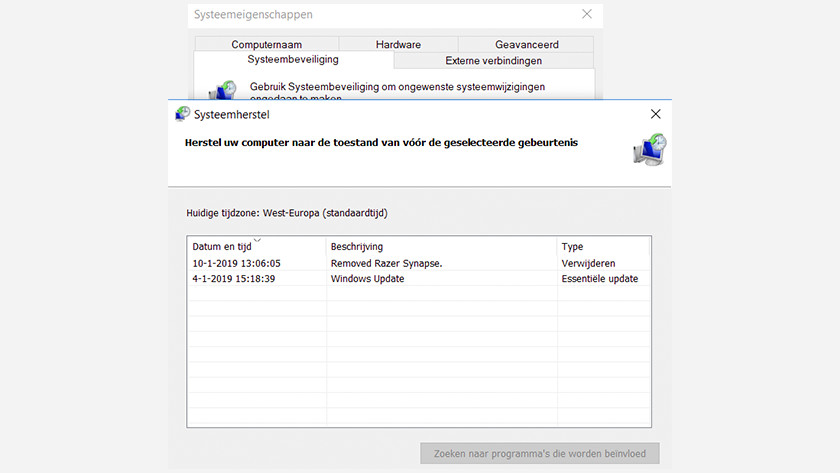Click the Essentiële update type cell

pos(599,279)
